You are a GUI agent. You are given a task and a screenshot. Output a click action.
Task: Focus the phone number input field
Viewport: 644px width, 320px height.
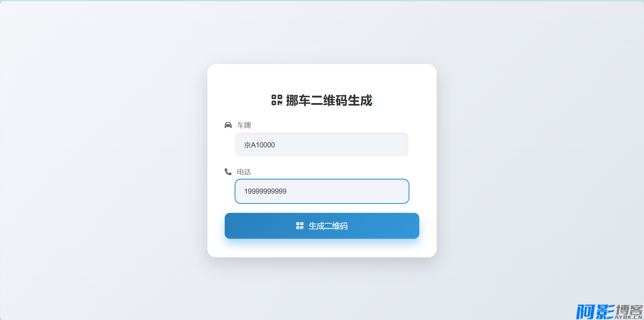[x=322, y=191]
